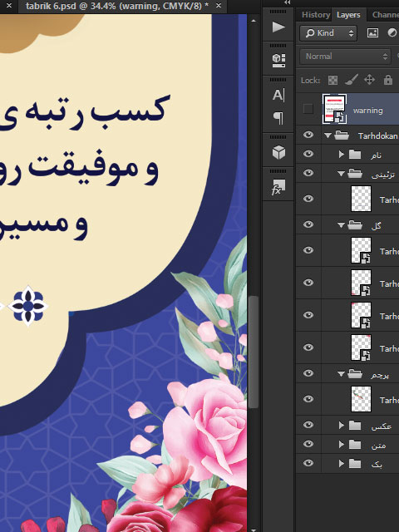Expand the عکس group
This screenshot has width=399, height=532.
pos(342,425)
